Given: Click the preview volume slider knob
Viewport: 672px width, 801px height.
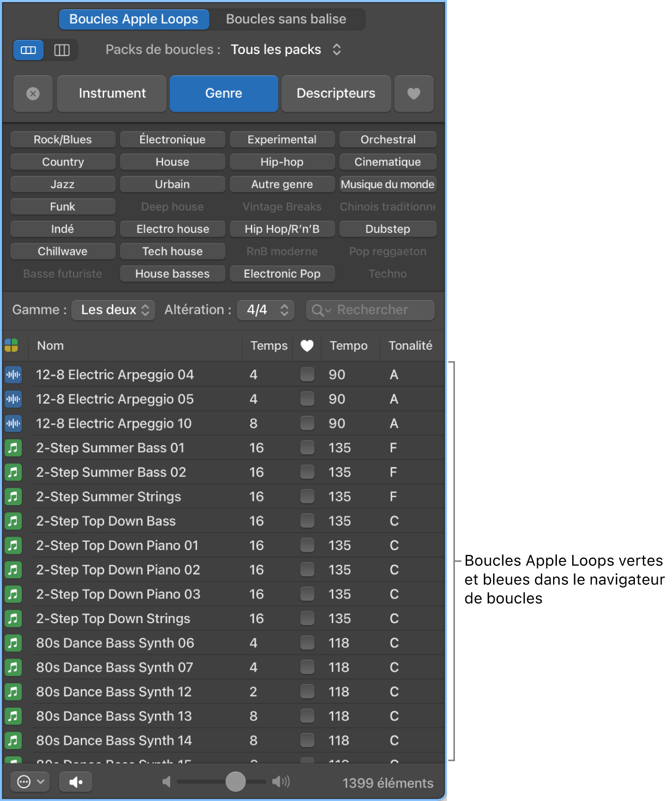Looking at the screenshot, I should [236, 781].
